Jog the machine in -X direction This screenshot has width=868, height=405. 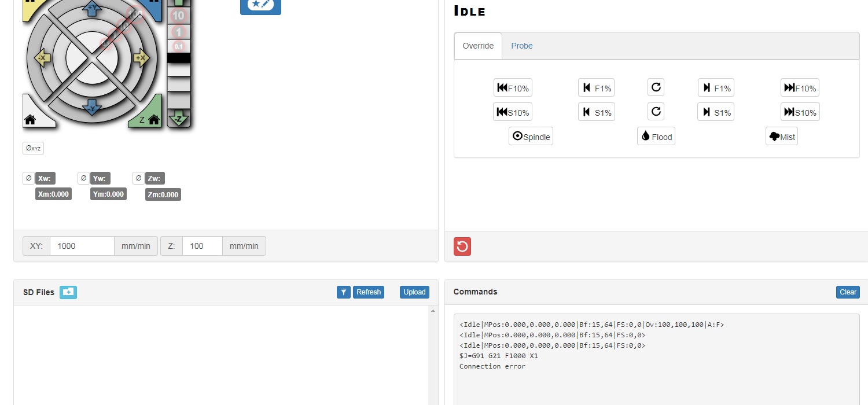42,58
